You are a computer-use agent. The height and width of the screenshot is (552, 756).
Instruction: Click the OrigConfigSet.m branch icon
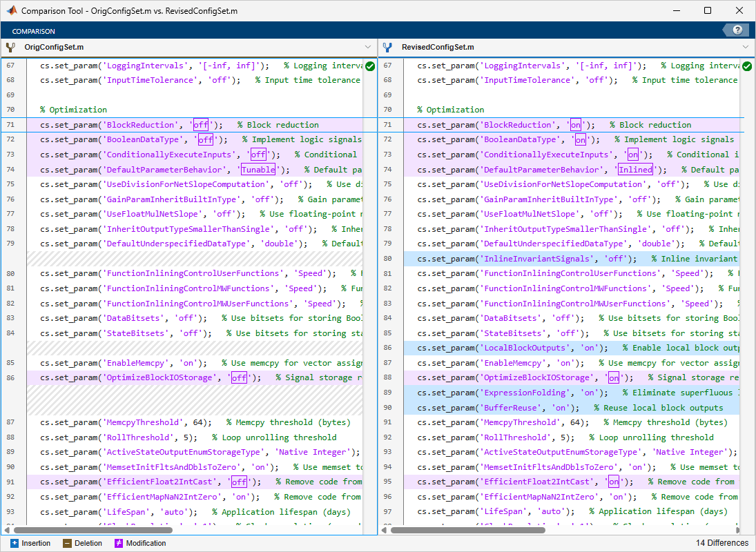[x=10, y=47]
